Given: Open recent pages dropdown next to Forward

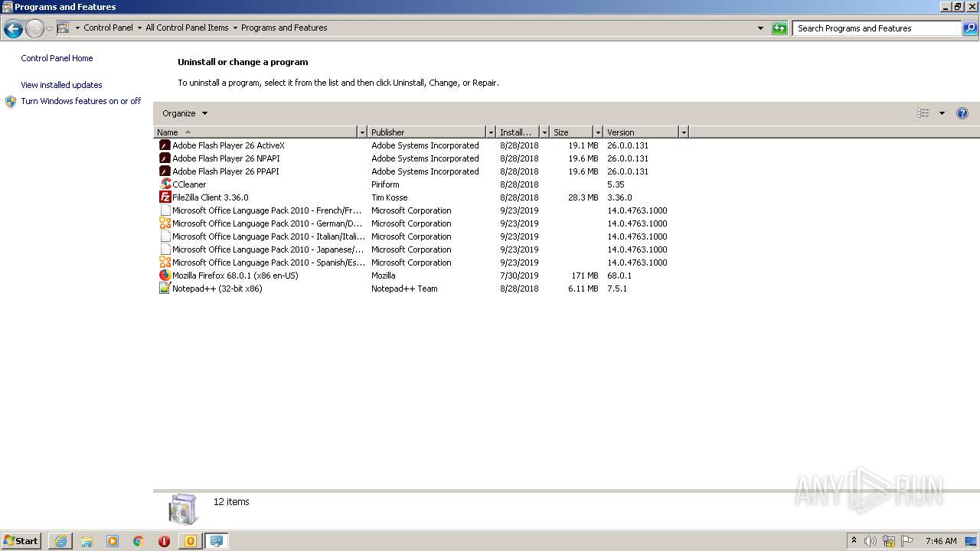Looking at the screenshot, I should coord(49,29).
